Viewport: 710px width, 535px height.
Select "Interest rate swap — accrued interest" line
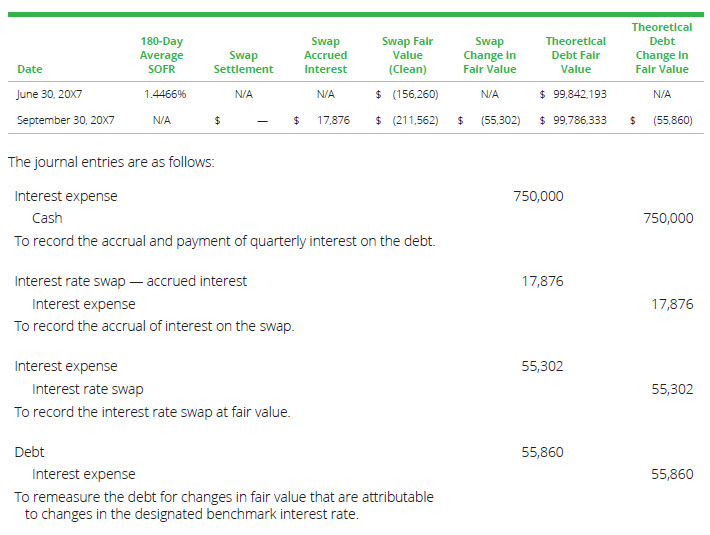131,282
